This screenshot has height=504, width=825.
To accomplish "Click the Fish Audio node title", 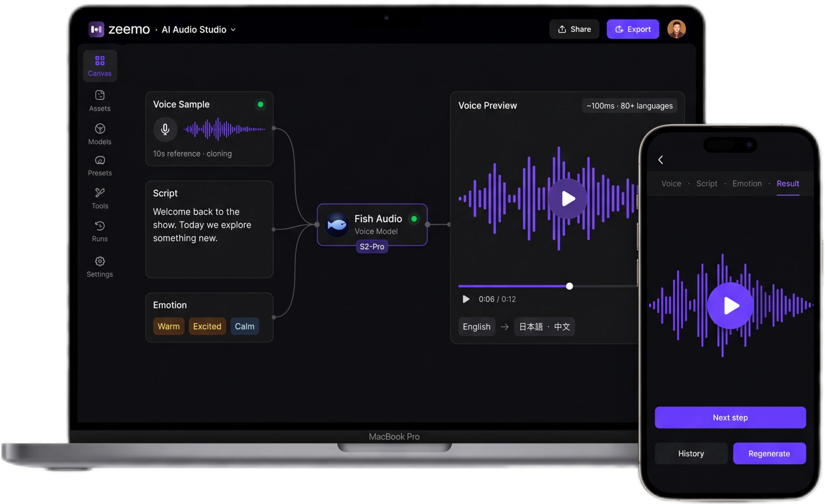I will 378,219.
